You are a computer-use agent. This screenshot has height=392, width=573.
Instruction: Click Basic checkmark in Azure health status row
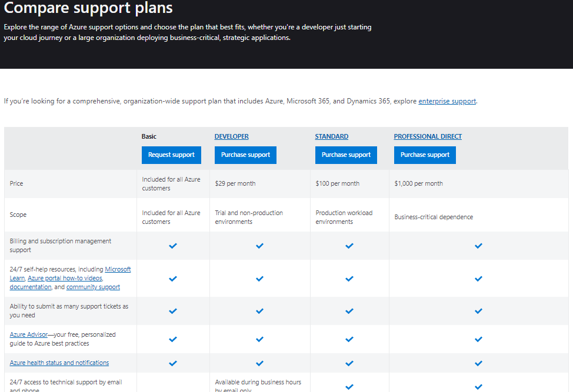[x=173, y=364]
